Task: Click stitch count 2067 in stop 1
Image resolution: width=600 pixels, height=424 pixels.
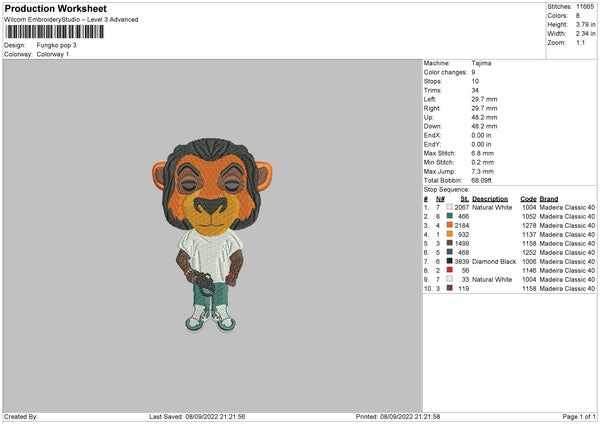Action: pyautogui.click(x=461, y=207)
